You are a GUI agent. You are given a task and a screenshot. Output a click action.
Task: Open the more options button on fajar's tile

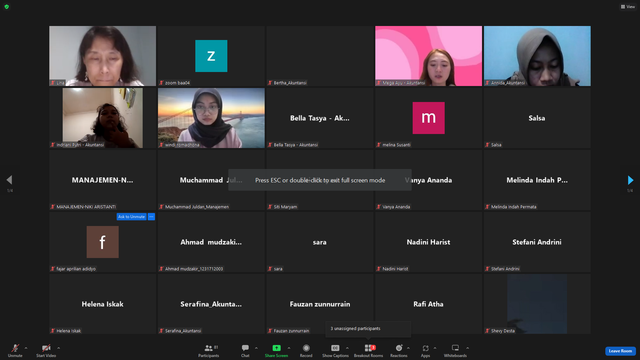coord(151,217)
